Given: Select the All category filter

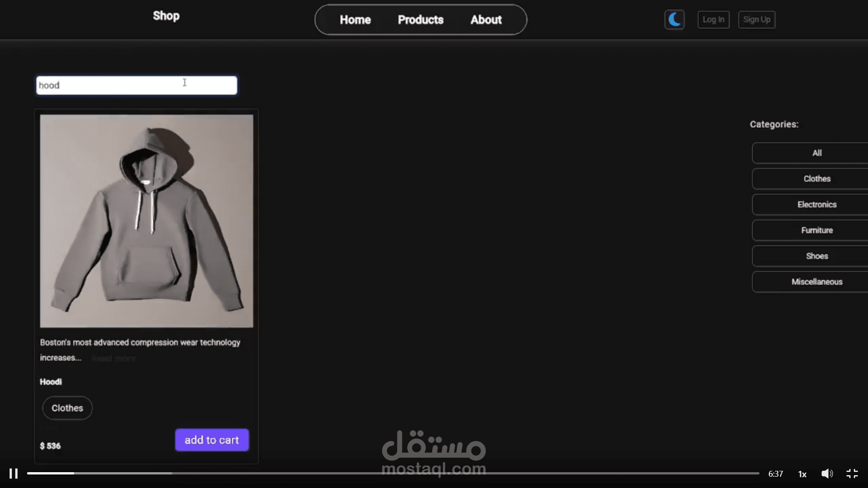Looking at the screenshot, I should tap(816, 153).
